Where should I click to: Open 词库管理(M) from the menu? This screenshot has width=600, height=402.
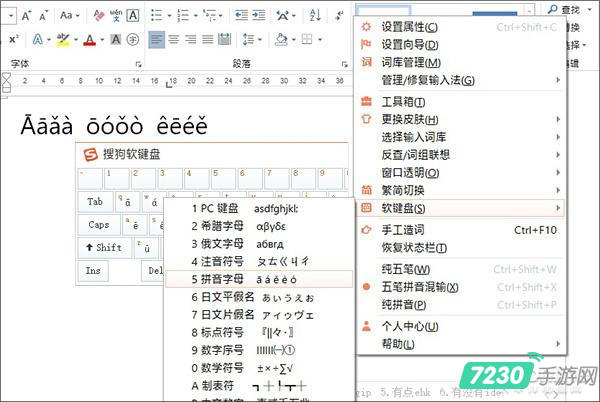(x=460, y=62)
